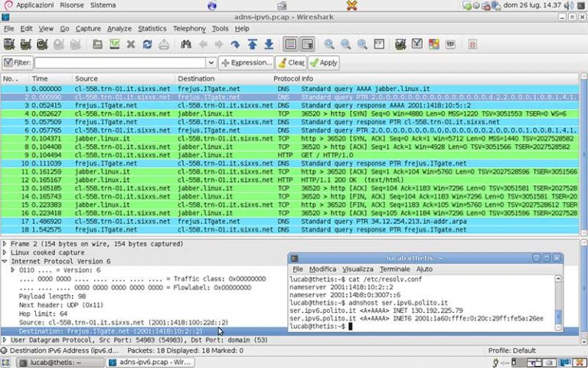Sort packets by Source column header
This screenshot has height=368, width=588.
click(x=123, y=79)
